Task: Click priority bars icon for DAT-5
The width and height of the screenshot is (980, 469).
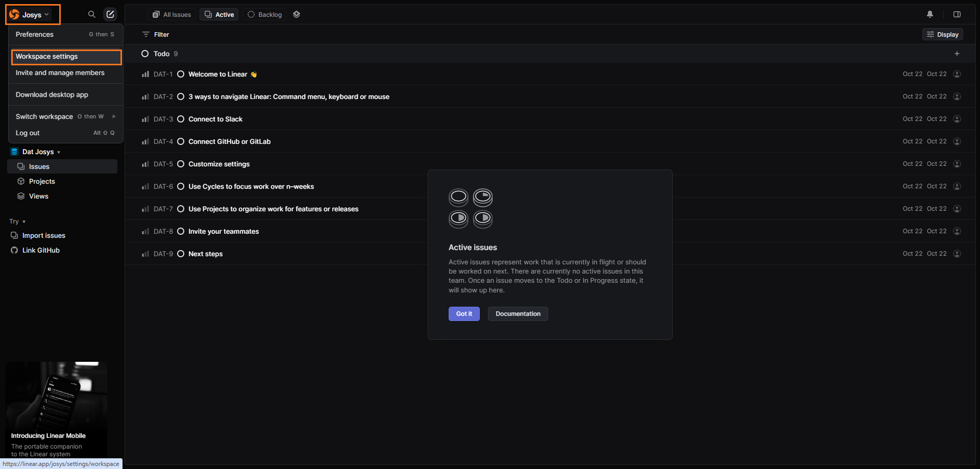Action: [145, 164]
